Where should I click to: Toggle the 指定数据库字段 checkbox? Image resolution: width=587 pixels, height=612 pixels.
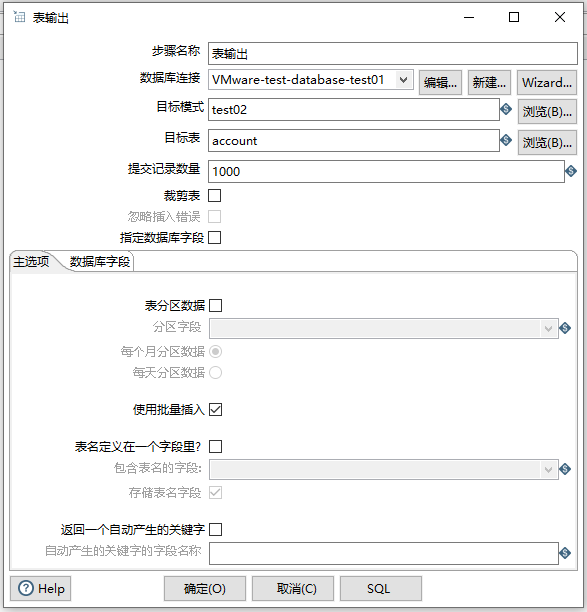[215, 237]
